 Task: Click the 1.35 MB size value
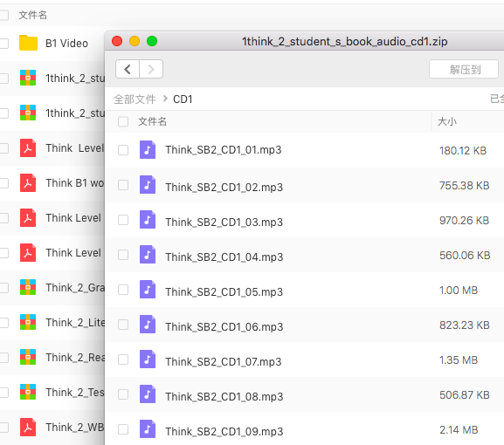click(x=459, y=360)
